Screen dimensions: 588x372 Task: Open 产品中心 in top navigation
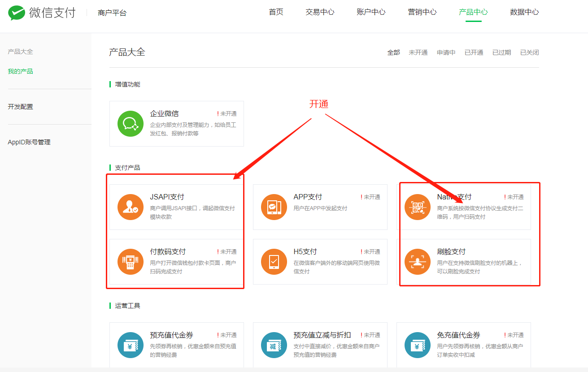473,12
